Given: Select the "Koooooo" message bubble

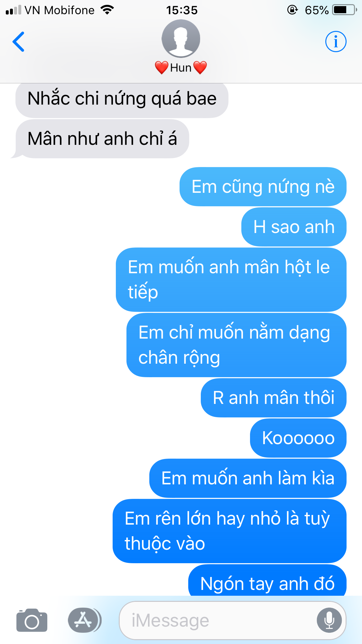Looking at the screenshot, I should (298, 438).
